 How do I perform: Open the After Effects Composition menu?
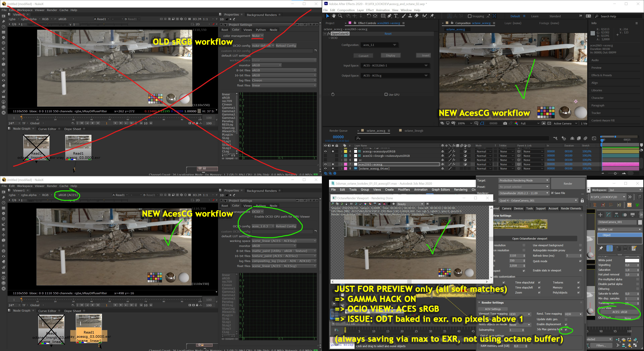tap(346, 10)
